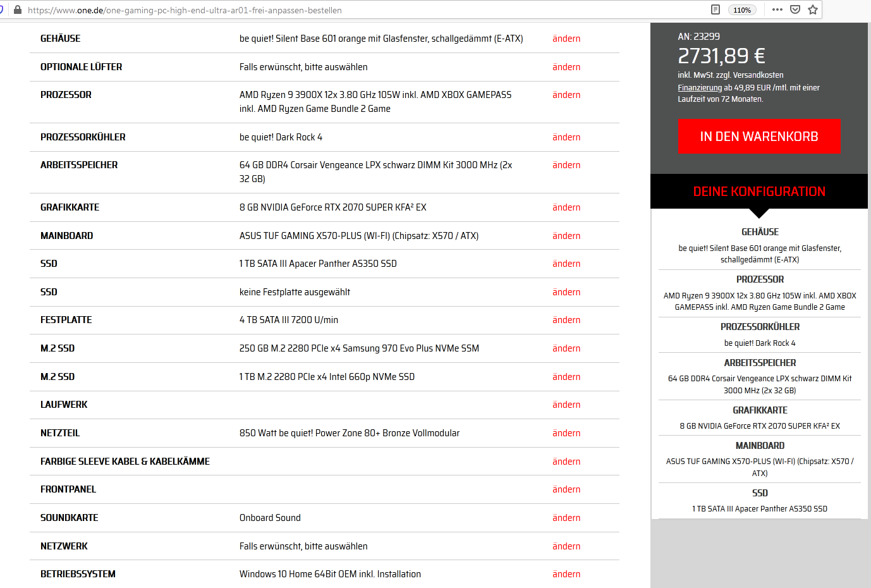Click ändern in the Grafikkarte row
The image size is (871, 588).
tap(566, 207)
